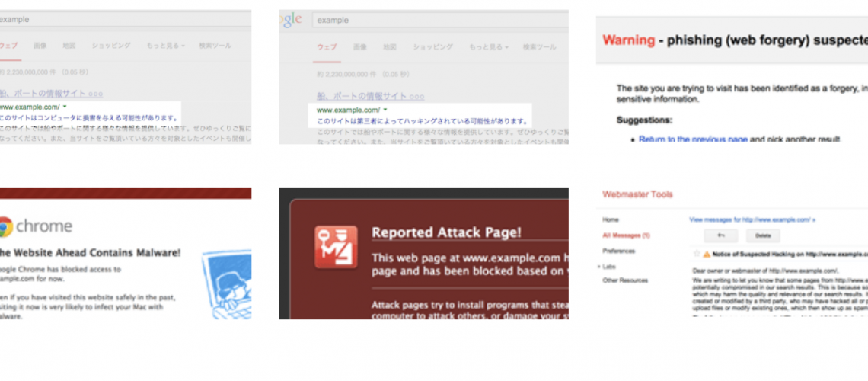Screen dimensions: 868x381
Task: Open Other Resources in Webmaster Tools sidebar
Action: point(625,280)
